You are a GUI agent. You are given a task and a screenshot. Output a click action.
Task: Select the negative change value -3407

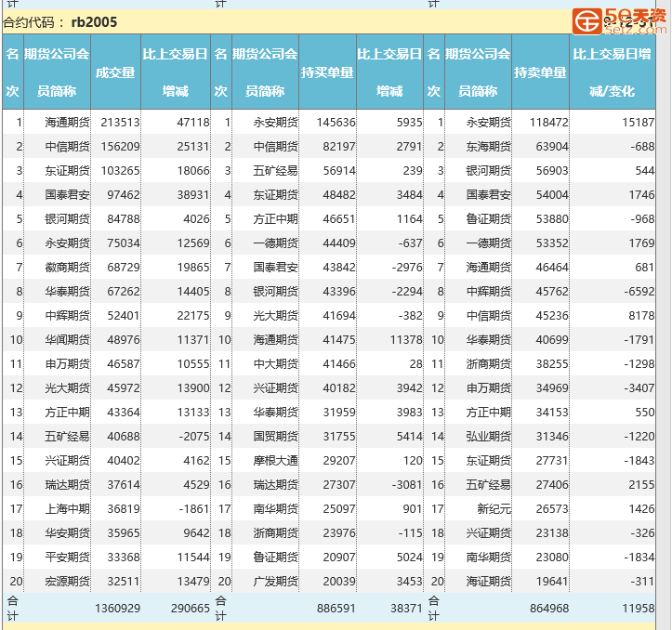639,387
